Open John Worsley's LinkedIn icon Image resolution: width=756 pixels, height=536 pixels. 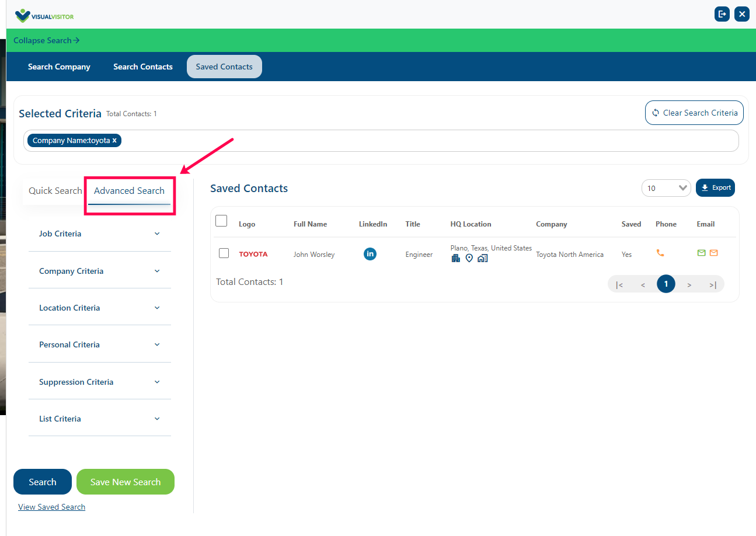(370, 254)
